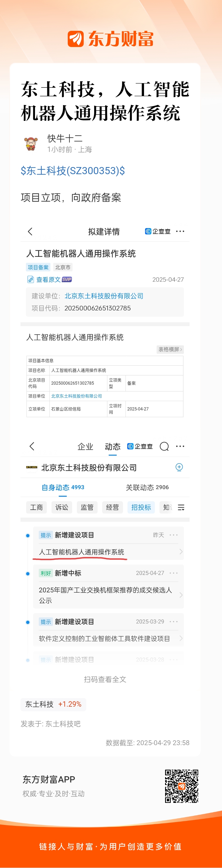Open 东土科技 +1.29% stock chip

pyautogui.click(x=53, y=704)
